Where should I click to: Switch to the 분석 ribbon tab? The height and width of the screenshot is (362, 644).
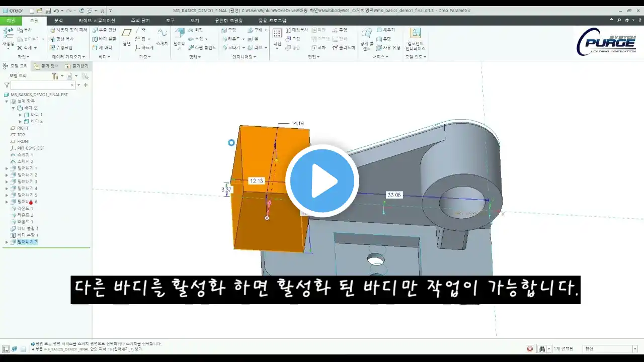(58, 21)
